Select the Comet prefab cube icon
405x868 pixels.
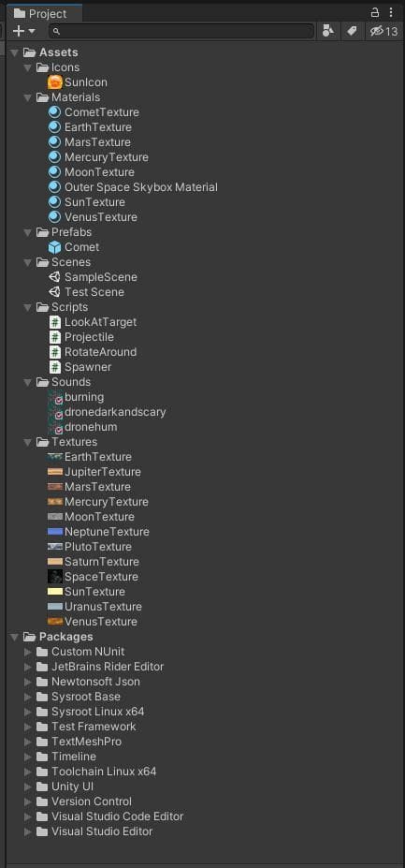(x=55, y=247)
